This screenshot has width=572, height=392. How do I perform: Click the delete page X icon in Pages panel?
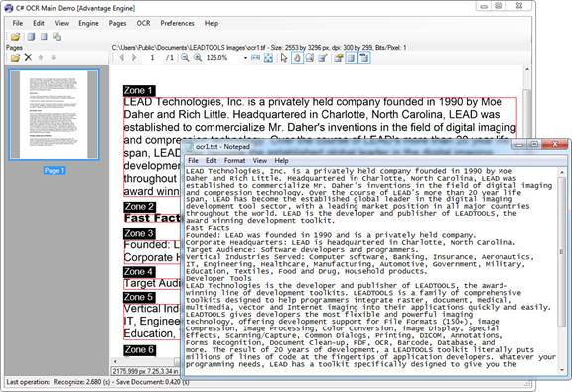click(28, 57)
